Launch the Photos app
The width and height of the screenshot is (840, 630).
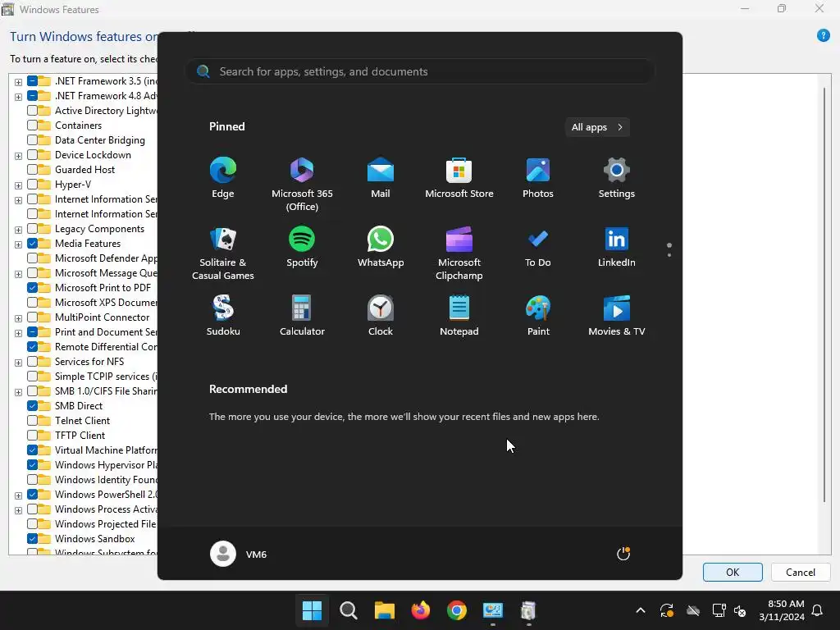coord(538,178)
